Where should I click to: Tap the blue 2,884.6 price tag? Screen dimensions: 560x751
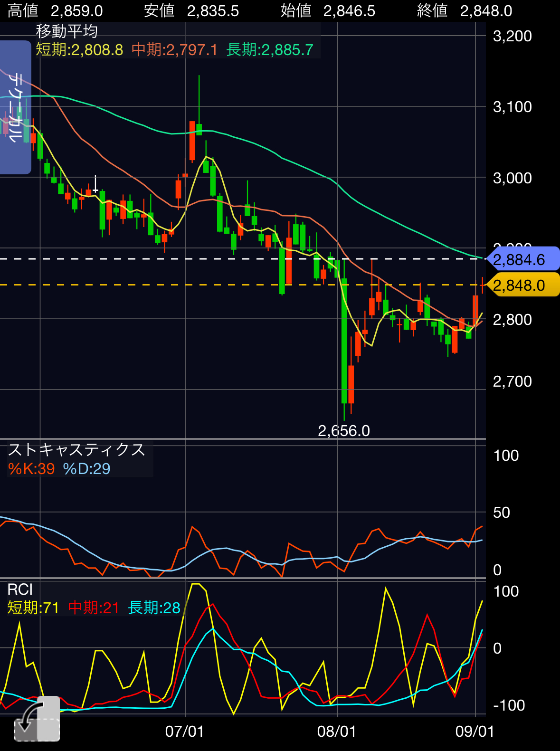522,259
